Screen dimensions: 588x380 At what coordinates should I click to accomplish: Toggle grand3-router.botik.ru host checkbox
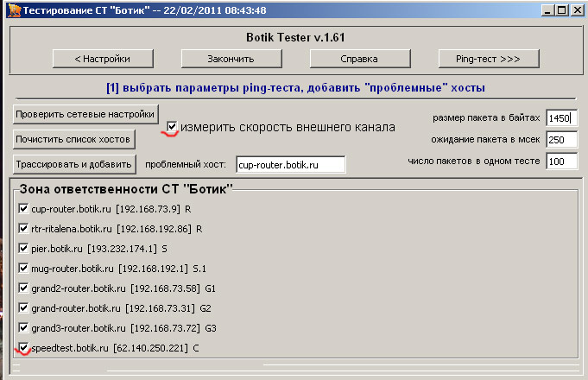(23, 327)
